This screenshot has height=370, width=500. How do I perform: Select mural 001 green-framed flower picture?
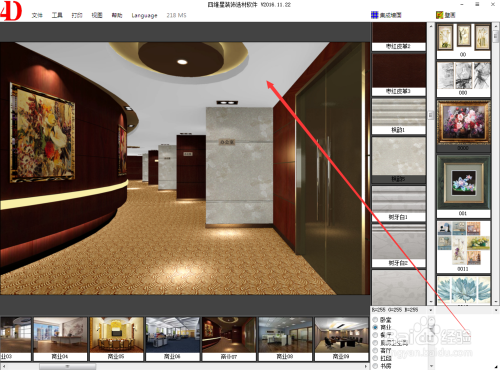point(463,186)
